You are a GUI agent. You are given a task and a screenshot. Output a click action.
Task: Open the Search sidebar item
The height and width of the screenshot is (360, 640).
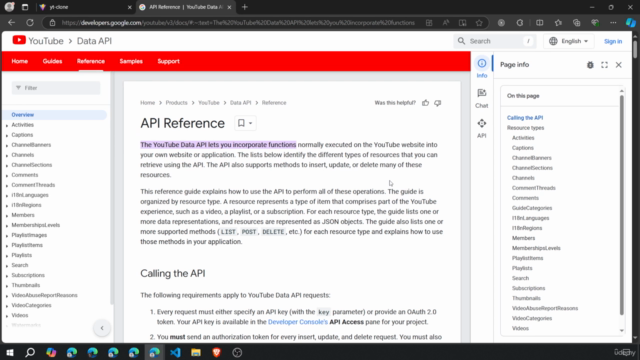tap(20, 265)
